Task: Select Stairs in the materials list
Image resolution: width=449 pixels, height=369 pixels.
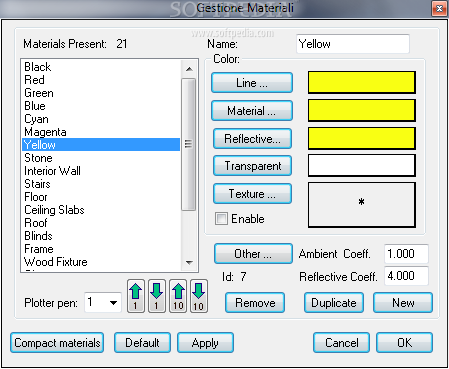Action: tap(101, 184)
